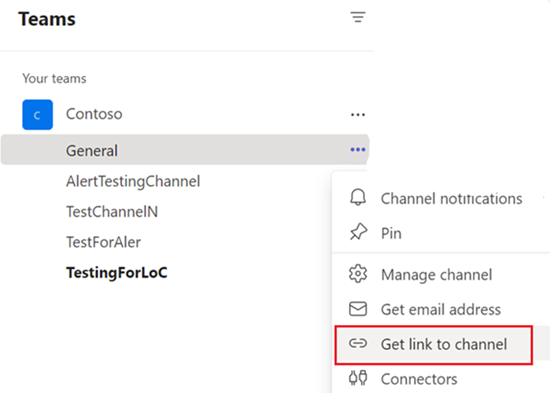Screen dimensions: 550x393
Task: Click the pin icon in the menu
Action: point(358,232)
